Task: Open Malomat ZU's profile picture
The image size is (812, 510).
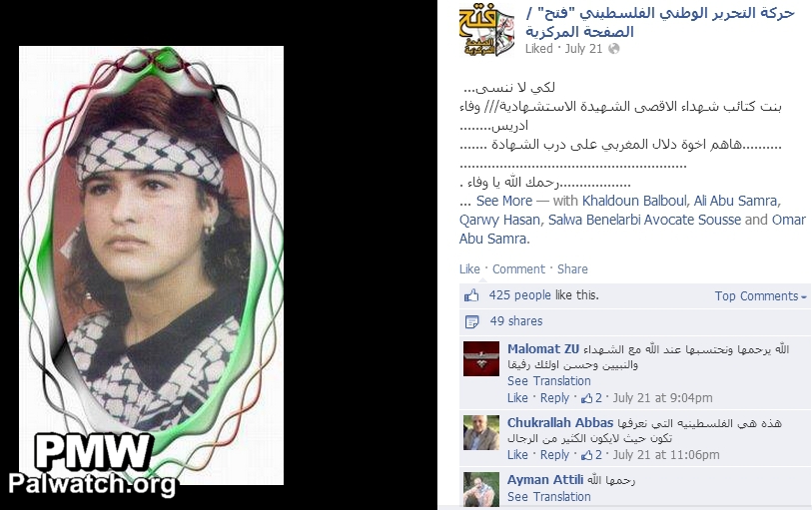Action: coord(481,358)
